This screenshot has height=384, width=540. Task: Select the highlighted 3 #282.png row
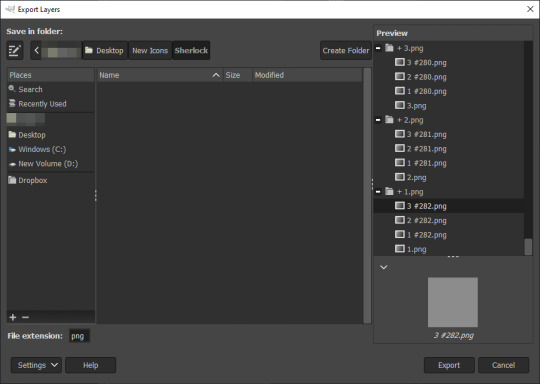coord(449,206)
